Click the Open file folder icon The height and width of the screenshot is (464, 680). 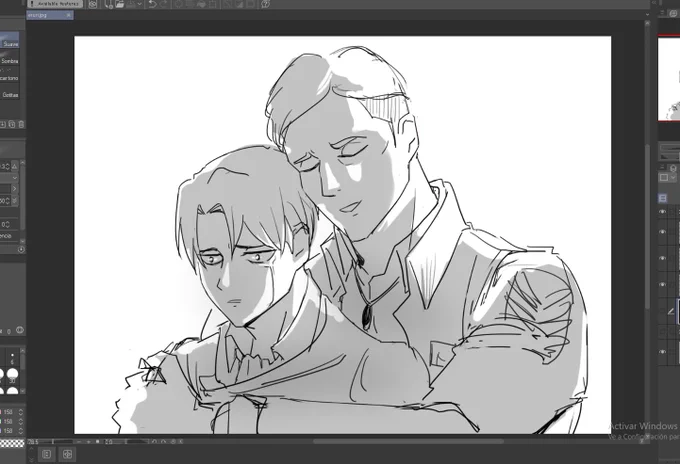coord(120,4)
